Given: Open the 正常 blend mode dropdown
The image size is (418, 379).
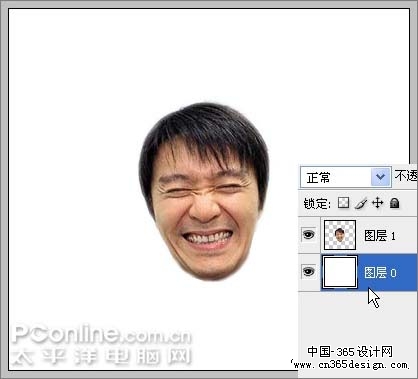Looking at the screenshot, I should click(x=346, y=177).
